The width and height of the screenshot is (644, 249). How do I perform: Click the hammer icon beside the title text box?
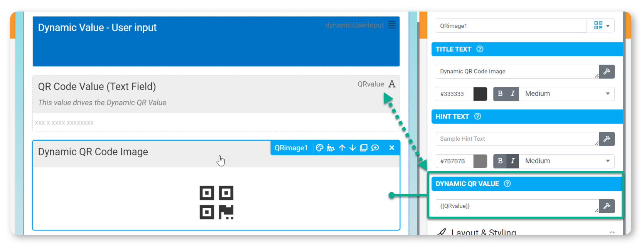coord(607,71)
